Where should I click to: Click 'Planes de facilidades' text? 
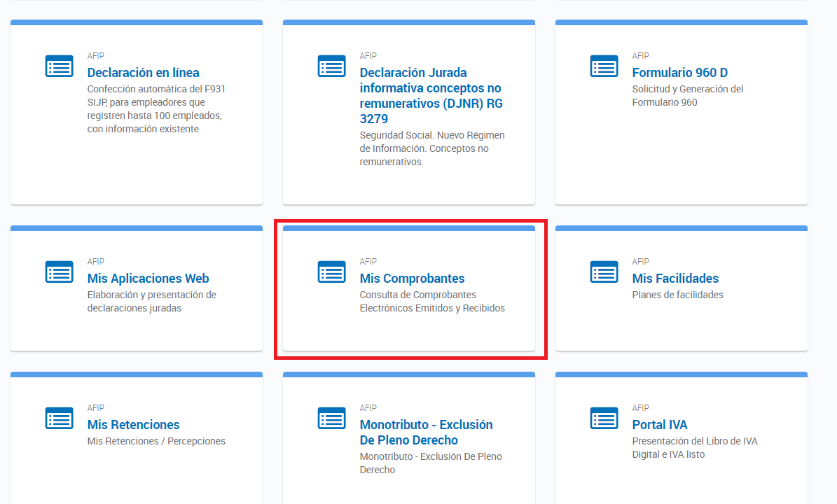click(x=677, y=295)
